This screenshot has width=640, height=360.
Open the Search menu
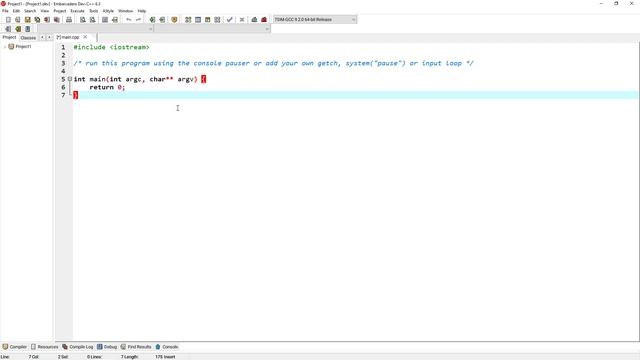point(30,11)
